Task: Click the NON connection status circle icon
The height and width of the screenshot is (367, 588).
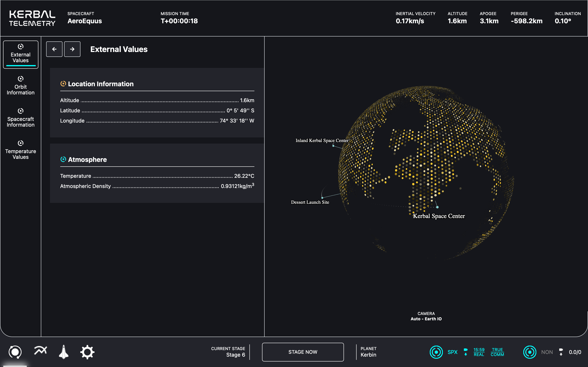Action: pyautogui.click(x=530, y=352)
